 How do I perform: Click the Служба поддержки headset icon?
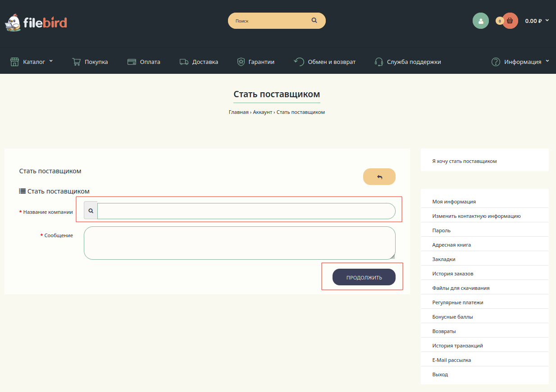click(379, 62)
